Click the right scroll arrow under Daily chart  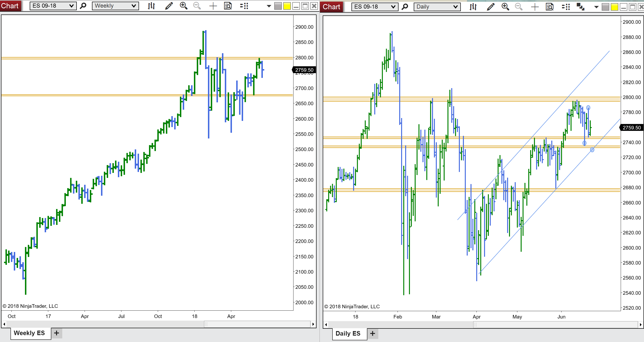[x=640, y=325]
